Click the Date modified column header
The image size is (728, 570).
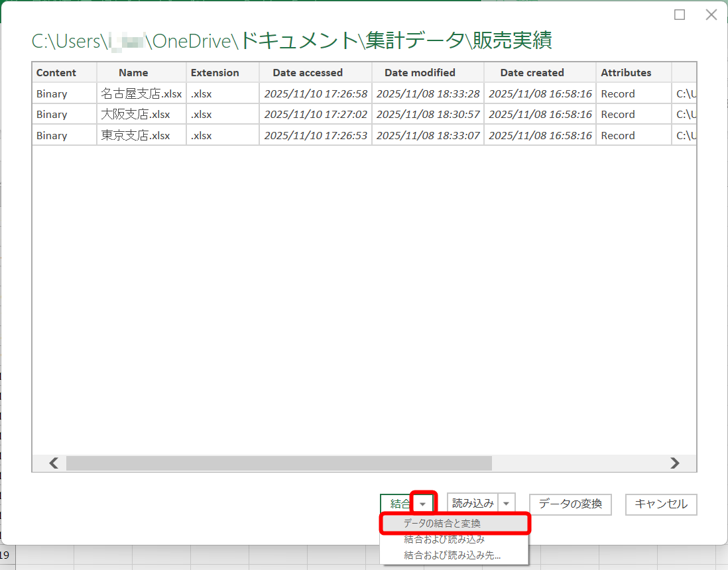428,72
